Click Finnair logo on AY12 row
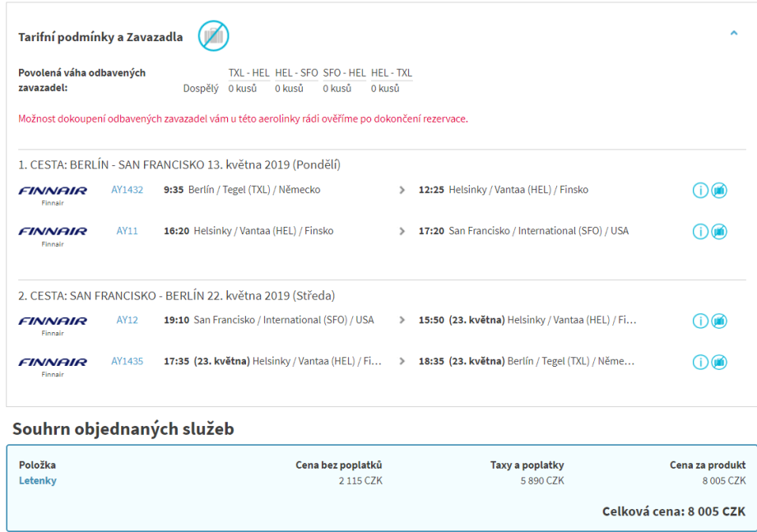Viewport: 757px width, 532px height. [53, 322]
